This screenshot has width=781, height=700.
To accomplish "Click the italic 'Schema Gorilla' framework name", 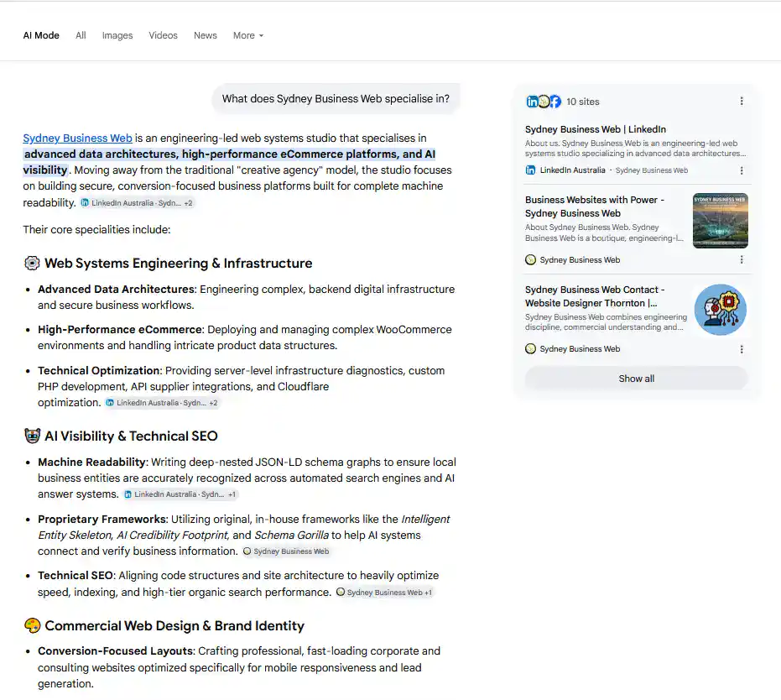I will (x=291, y=535).
